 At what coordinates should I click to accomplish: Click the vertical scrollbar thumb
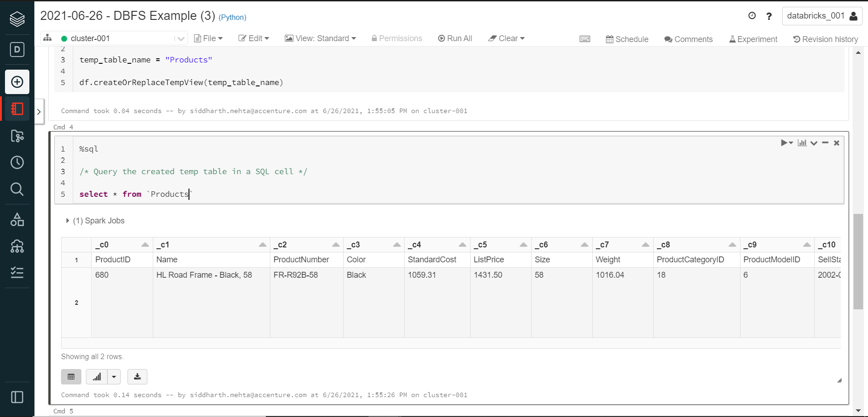coord(858,261)
